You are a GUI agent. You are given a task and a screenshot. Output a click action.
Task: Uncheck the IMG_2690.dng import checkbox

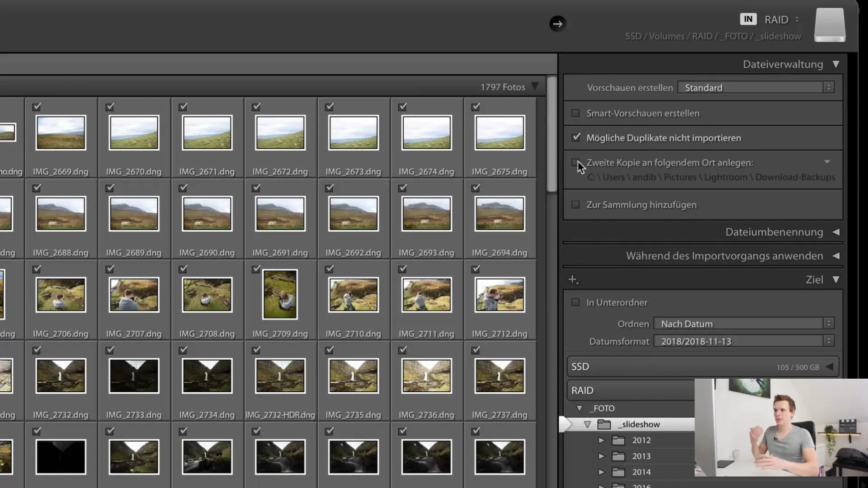pyautogui.click(x=183, y=188)
